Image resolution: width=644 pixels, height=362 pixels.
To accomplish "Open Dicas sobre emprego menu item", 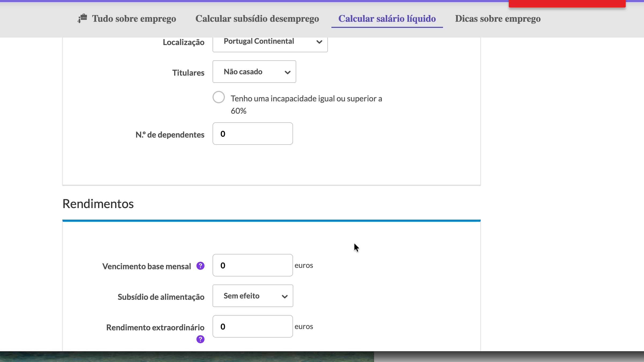I will (497, 19).
